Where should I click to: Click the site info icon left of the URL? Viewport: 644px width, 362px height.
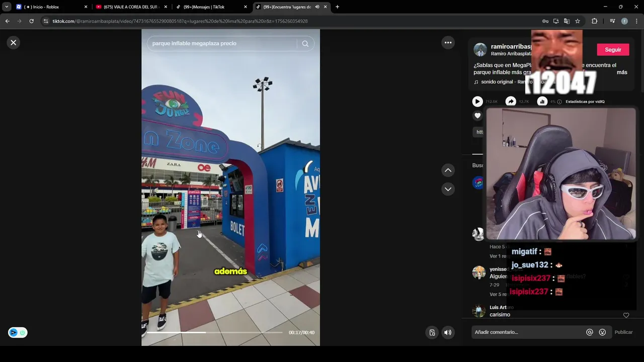(x=46, y=21)
